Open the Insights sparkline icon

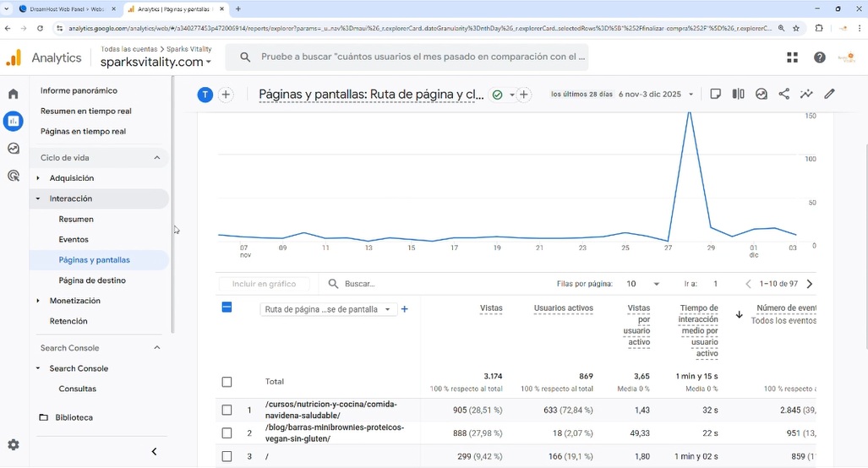806,94
